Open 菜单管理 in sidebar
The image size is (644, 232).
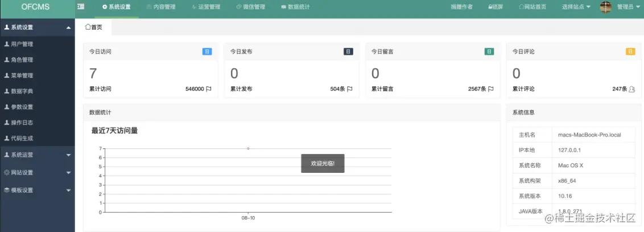[x=38, y=76]
